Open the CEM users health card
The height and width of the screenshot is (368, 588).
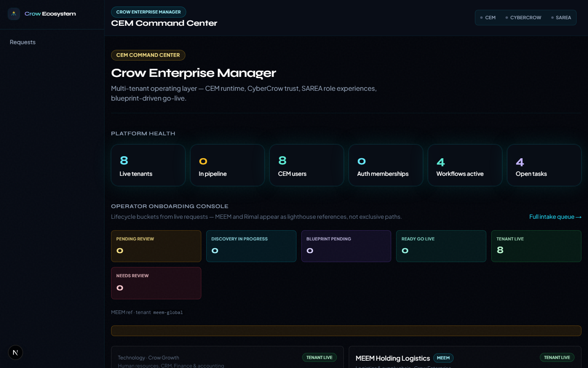307,165
